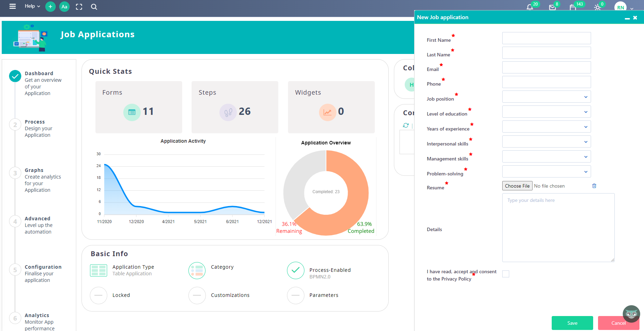The image size is (644, 331).
Task: Open the settings gear icon
Action: (x=597, y=7)
